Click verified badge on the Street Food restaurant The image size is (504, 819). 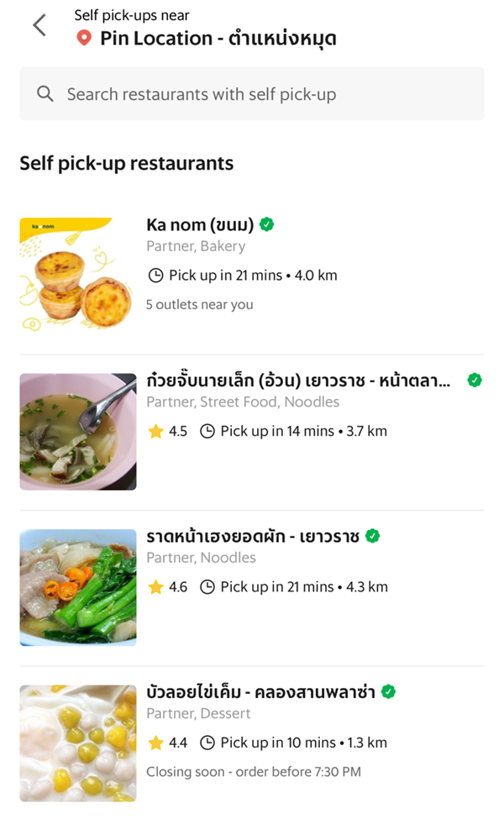(x=475, y=381)
